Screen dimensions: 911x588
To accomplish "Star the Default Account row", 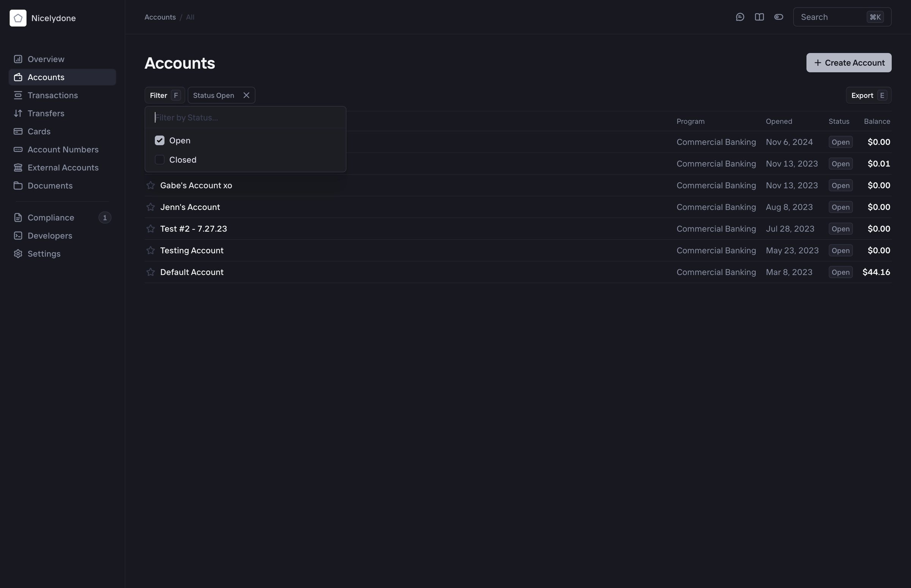I will [x=150, y=272].
